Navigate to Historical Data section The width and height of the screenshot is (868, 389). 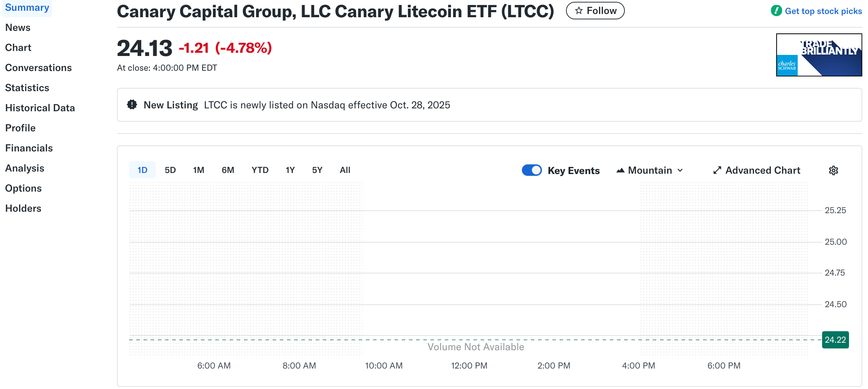[40, 107]
